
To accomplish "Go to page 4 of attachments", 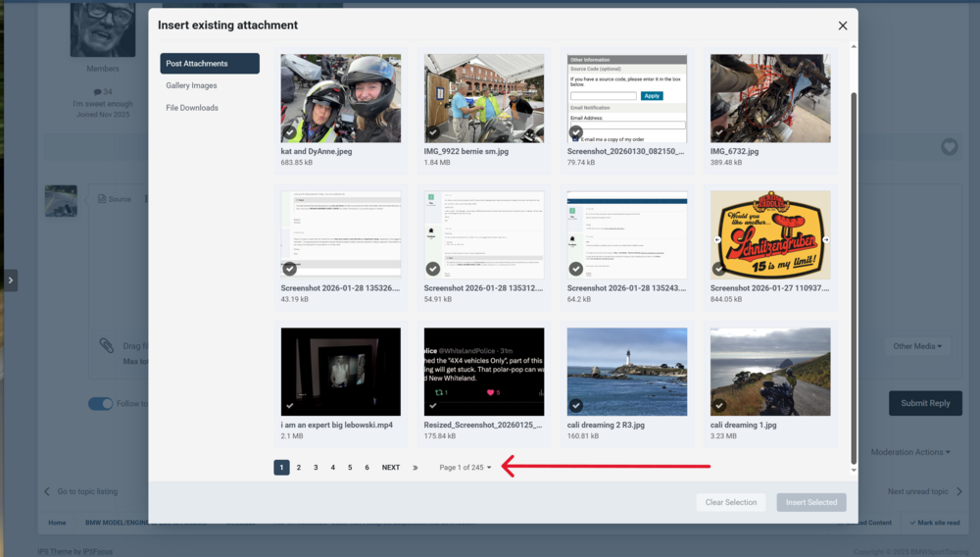I will 332,468.
